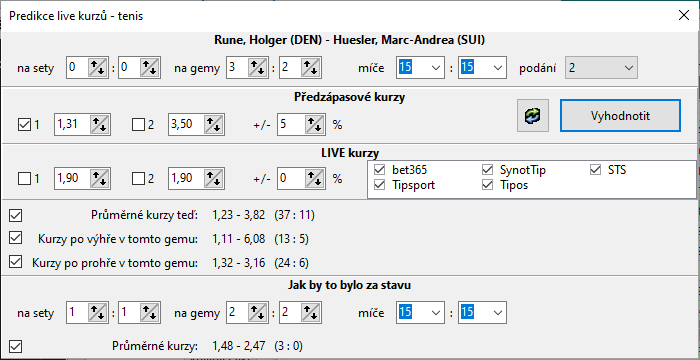This screenshot has width=700, height=360.
Task: Click 'Jak by to bylo za stavu' heading
Action: click(x=350, y=285)
